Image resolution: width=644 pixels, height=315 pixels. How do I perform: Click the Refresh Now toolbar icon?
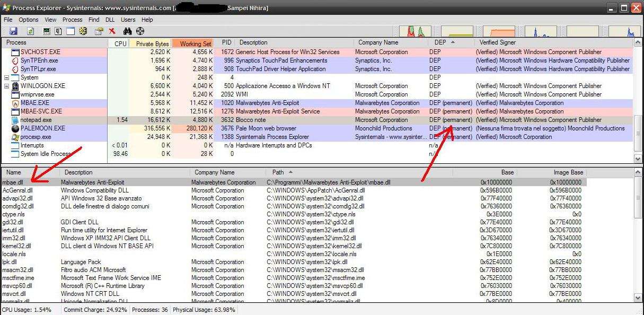tap(30, 31)
